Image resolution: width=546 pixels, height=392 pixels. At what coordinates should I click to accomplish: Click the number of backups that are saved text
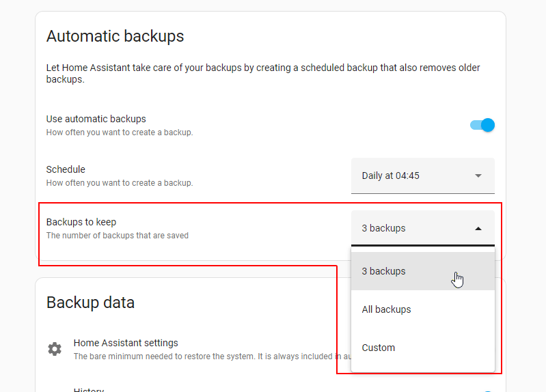tap(117, 236)
